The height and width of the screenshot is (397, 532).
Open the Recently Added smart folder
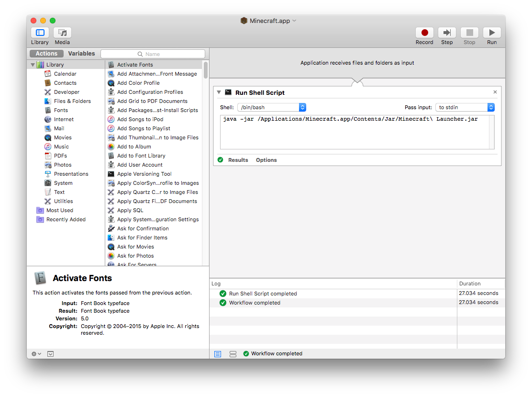pos(61,220)
